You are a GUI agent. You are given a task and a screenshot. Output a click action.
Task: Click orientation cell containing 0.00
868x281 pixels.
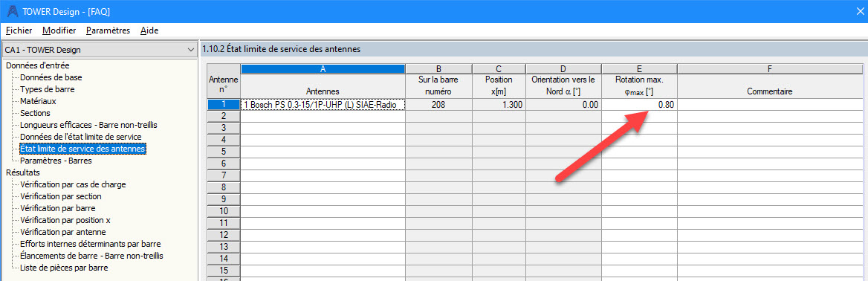[x=563, y=104]
